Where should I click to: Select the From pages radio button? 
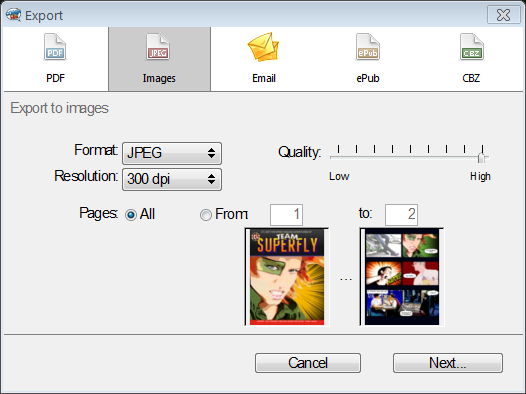tap(206, 215)
